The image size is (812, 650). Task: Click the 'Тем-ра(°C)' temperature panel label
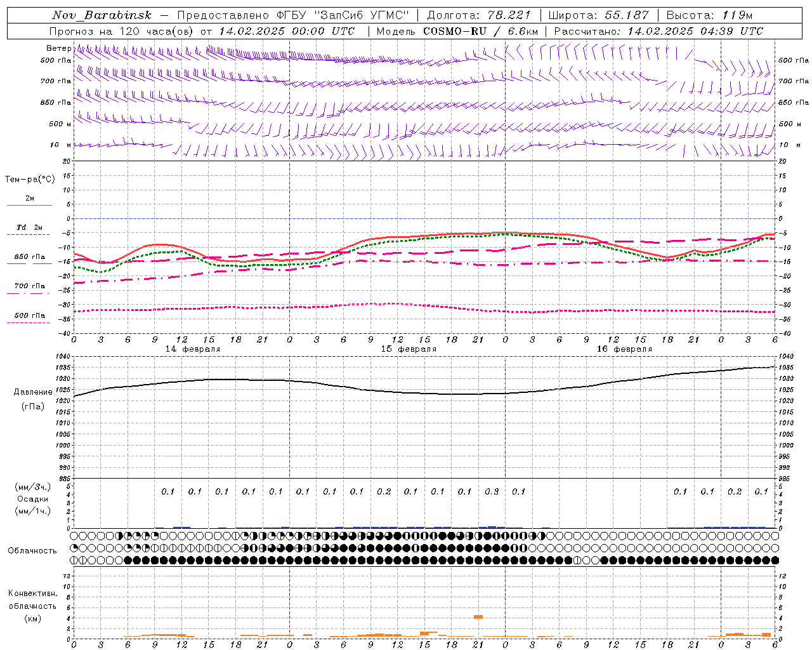pyautogui.click(x=30, y=180)
